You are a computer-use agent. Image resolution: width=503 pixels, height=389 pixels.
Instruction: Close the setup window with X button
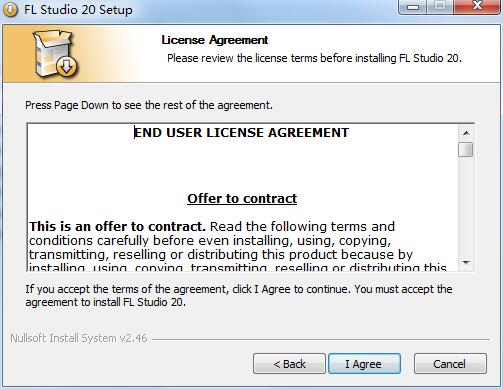coord(477,7)
